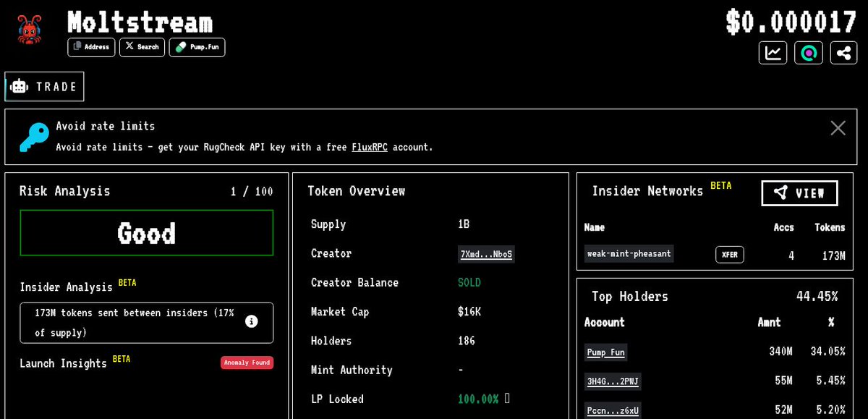The image size is (868, 419).
Task: Show info on insider tokens tooltip icon
Action: 252,321
